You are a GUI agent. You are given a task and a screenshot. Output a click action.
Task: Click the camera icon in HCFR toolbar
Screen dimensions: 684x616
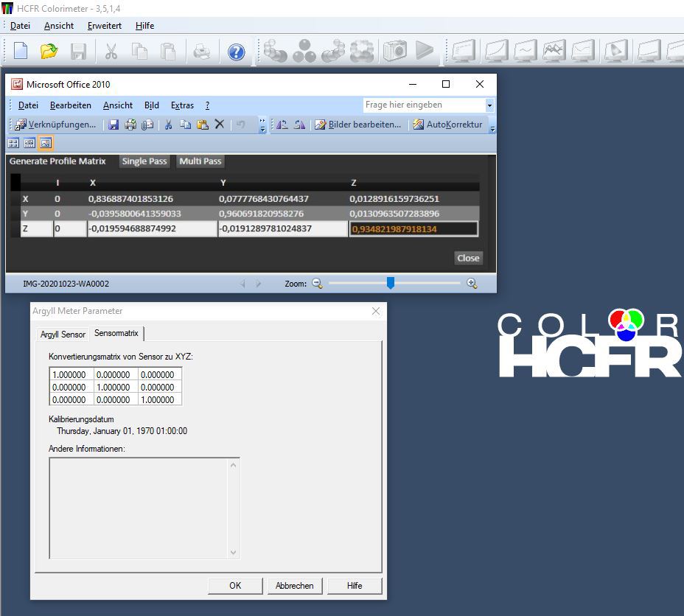(396, 52)
